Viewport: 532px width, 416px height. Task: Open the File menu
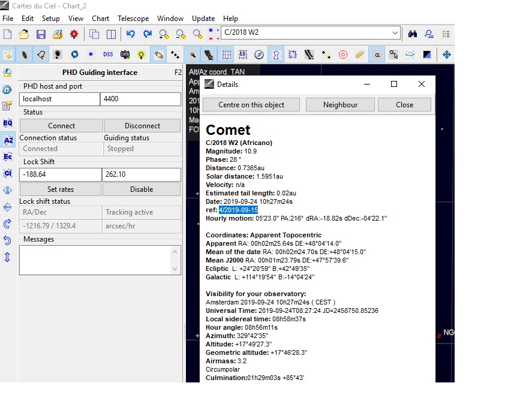point(8,19)
